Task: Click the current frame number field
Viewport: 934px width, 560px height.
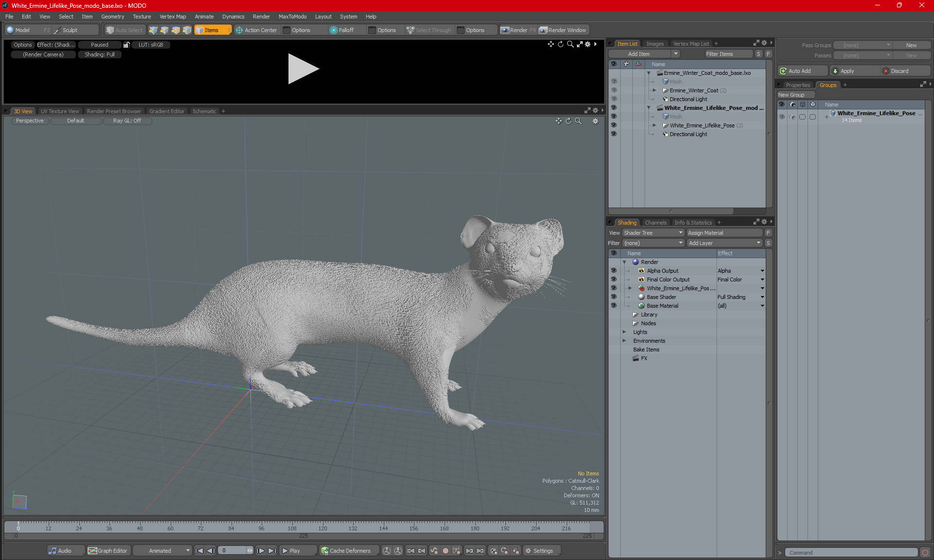Action: point(233,551)
